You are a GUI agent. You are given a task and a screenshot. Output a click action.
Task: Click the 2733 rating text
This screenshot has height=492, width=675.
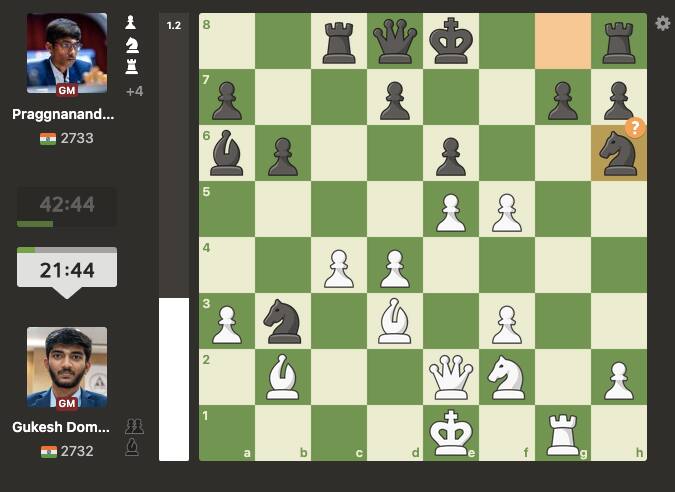coord(77,138)
